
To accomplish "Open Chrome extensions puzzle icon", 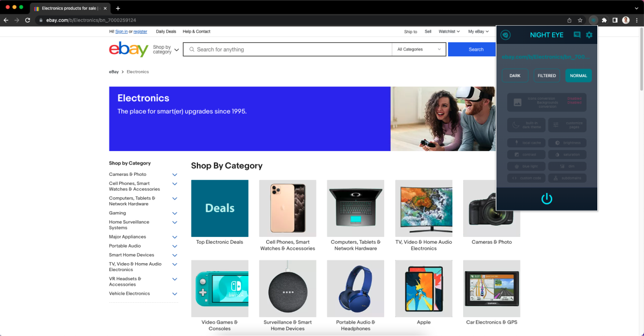I will tap(604, 20).
